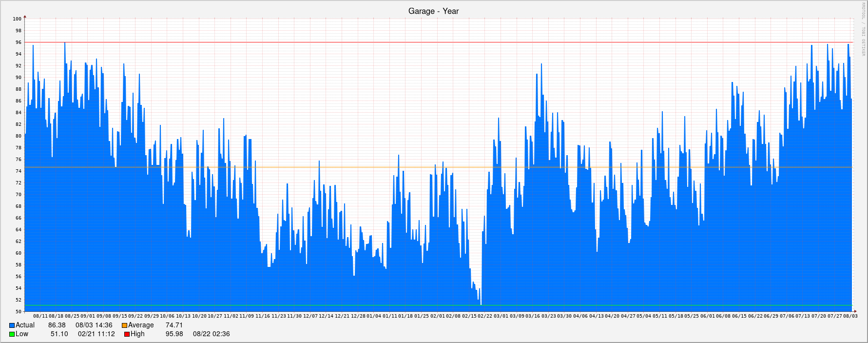Click the y-axis label 90
Image resolution: width=868 pixels, height=343 pixels.
[19, 78]
